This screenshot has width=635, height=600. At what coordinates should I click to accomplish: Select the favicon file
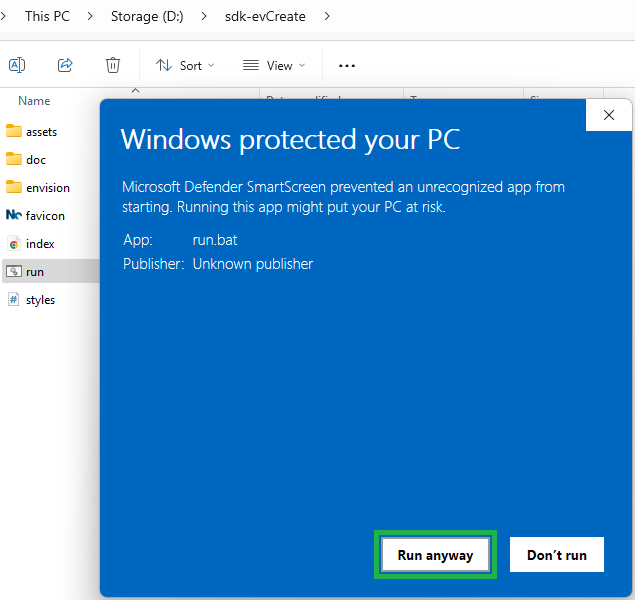45,216
